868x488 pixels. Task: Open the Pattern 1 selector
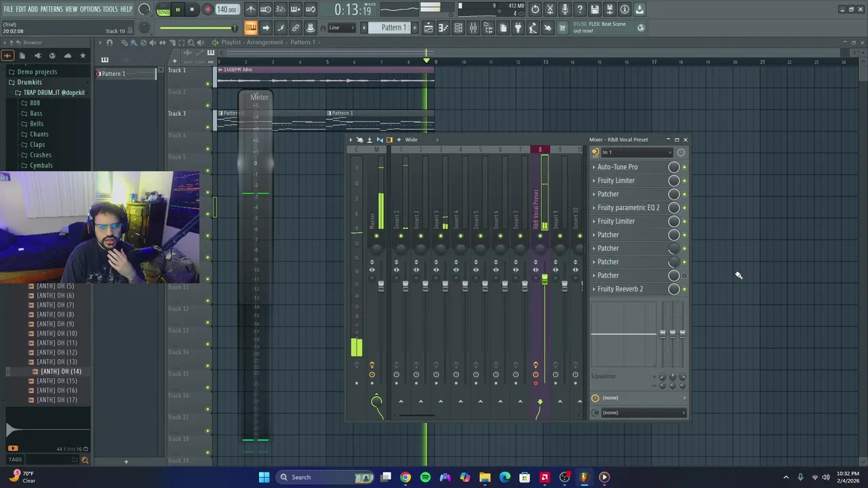coord(393,28)
